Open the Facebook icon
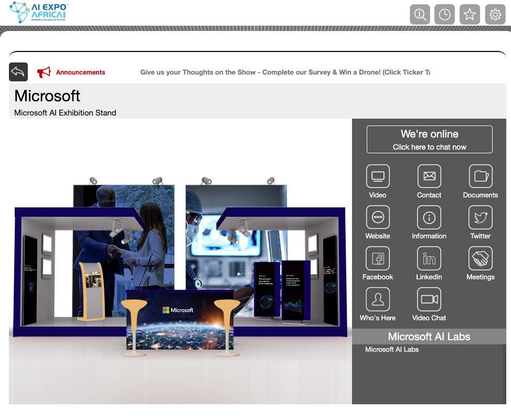This screenshot has height=420, width=511. 378,258
